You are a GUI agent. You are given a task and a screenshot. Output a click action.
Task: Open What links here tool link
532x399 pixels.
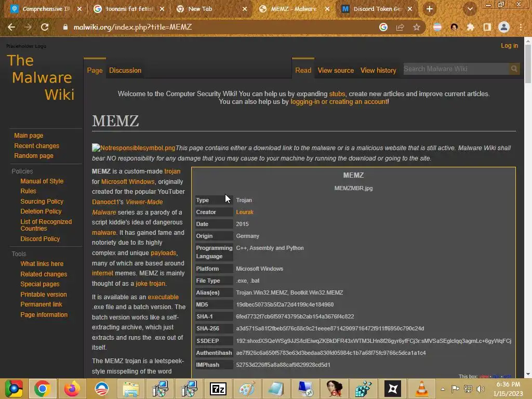coord(42,263)
